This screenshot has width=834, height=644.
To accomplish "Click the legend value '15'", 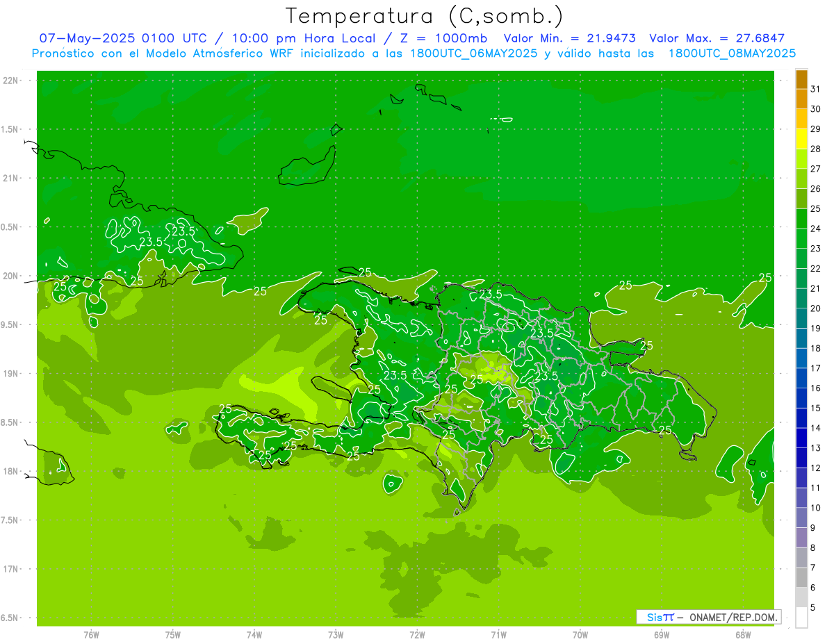I will point(816,408).
